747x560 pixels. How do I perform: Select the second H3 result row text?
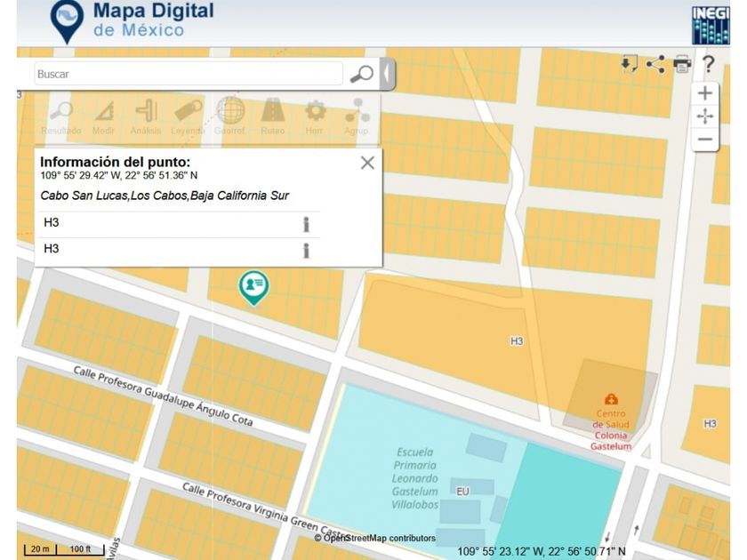(x=52, y=249)
